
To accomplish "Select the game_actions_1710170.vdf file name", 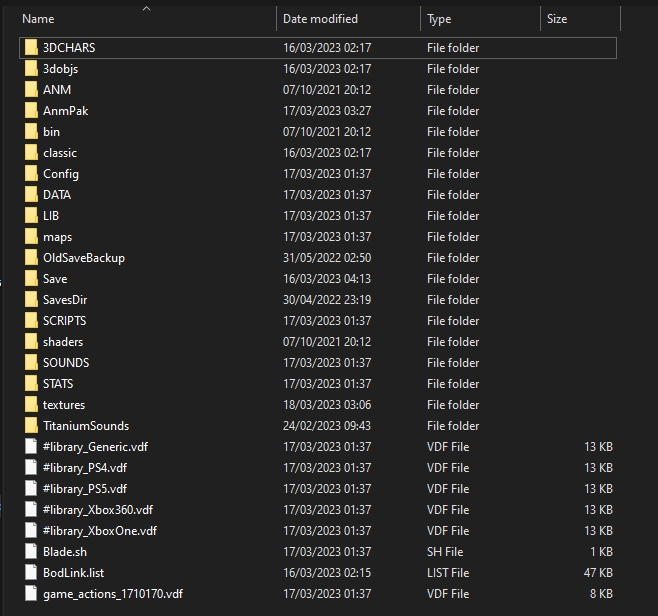I will [113, 593].
